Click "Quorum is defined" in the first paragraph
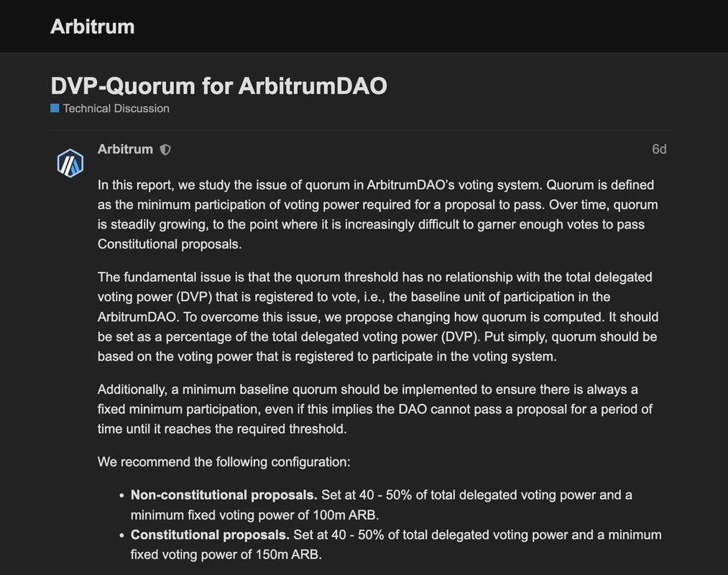The height and width of the screenshot is (575, 728). coord(600,185)
